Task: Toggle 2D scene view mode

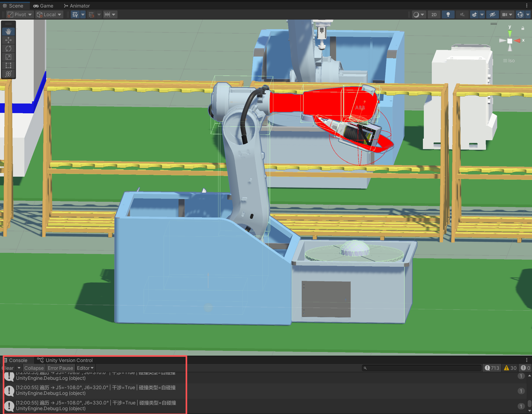Action: coord(434,15)
